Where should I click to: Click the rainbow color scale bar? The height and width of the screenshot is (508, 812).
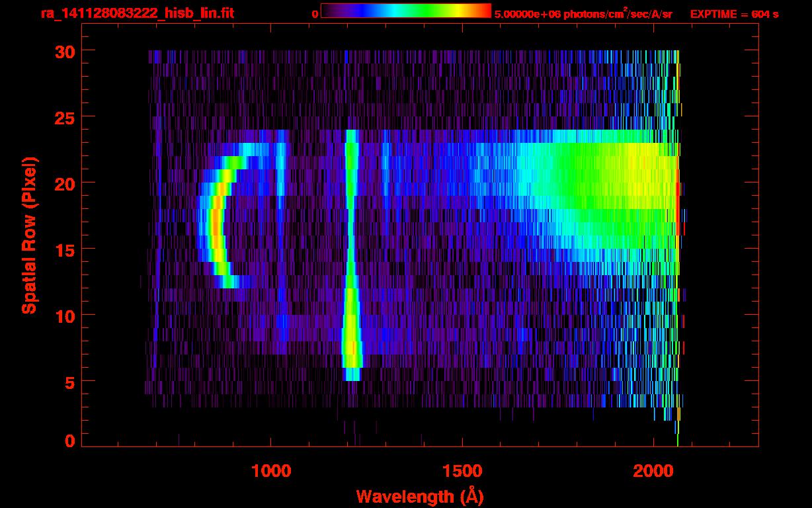[406, 11]
